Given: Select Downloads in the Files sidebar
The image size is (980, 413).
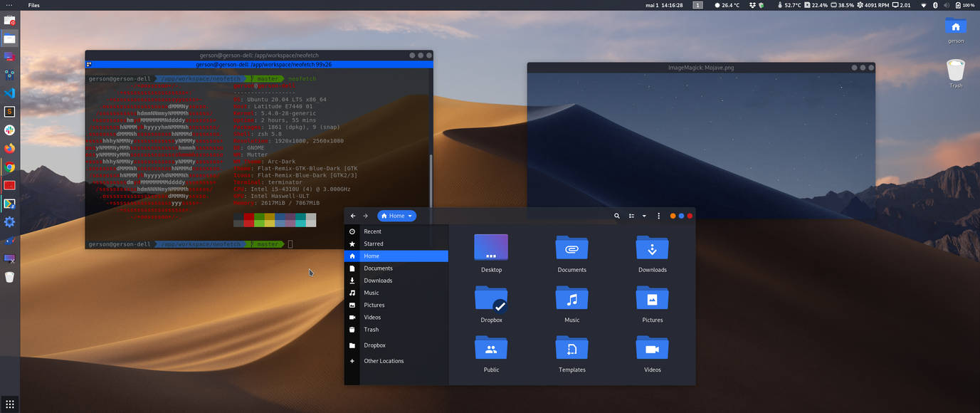Looking at the screenshot, I should (378, 280).
